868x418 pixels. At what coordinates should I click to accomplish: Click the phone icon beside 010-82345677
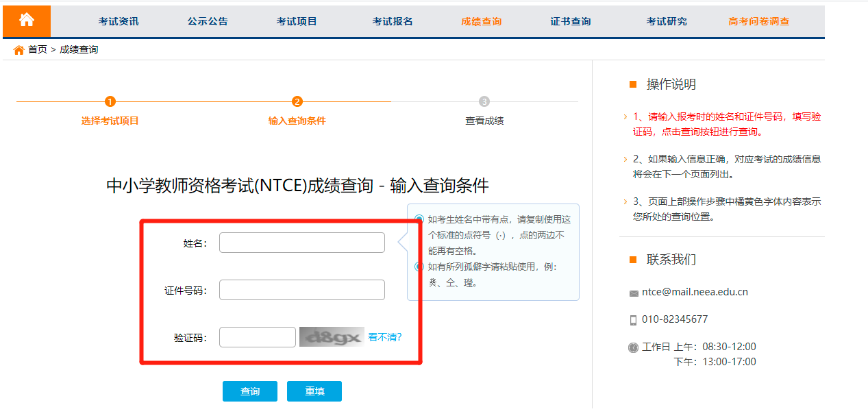[x=633, y=320]
